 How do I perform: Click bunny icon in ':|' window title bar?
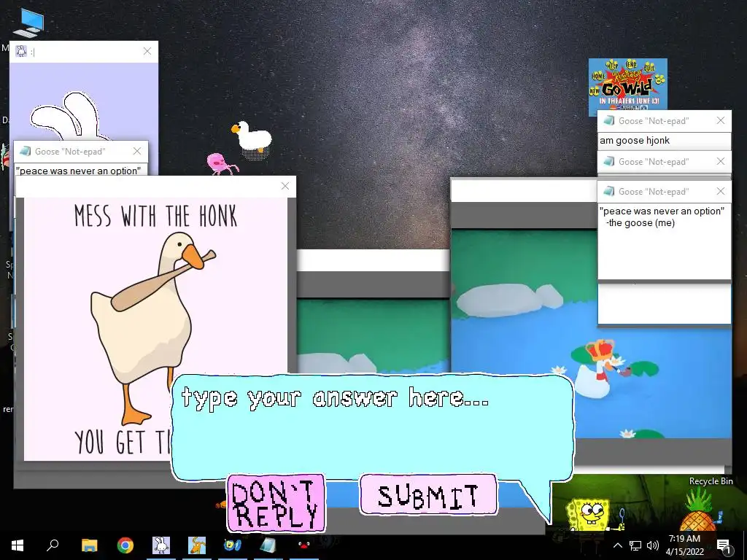pyautogui.click(x=21, y=51)
